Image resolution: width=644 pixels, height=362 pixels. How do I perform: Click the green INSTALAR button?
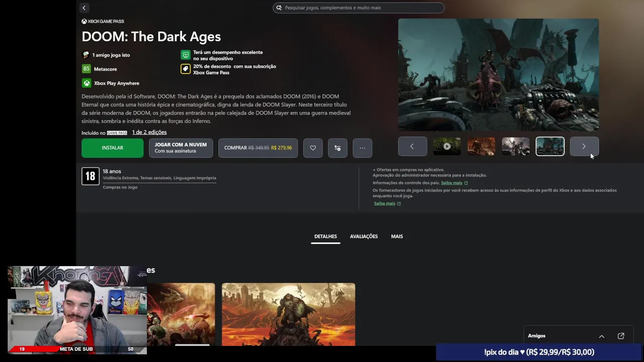(113, 148)
